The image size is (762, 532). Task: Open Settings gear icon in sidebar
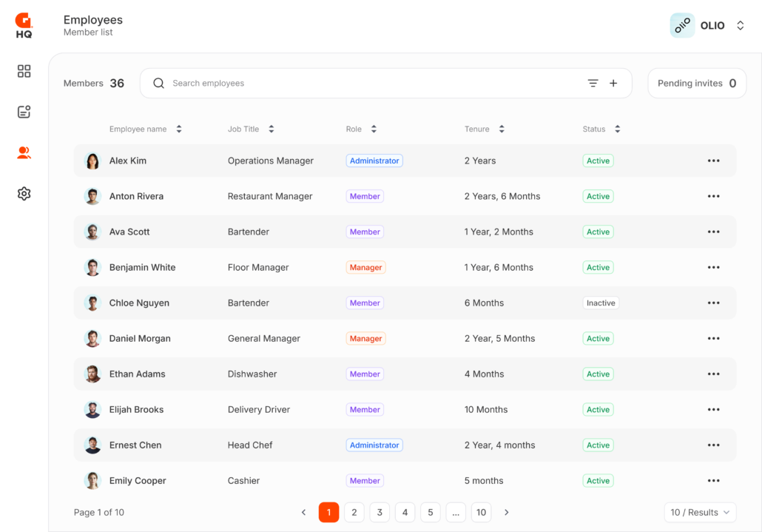click(x=24, y=194)
